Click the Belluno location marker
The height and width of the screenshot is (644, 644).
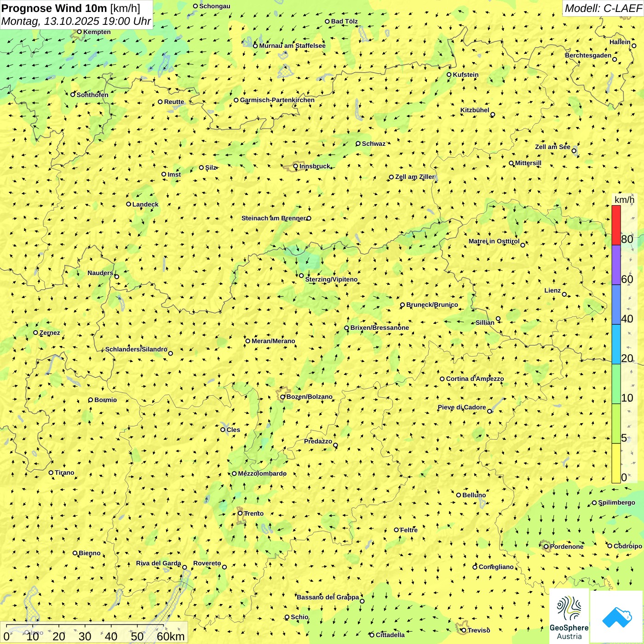tap(459, 495)
